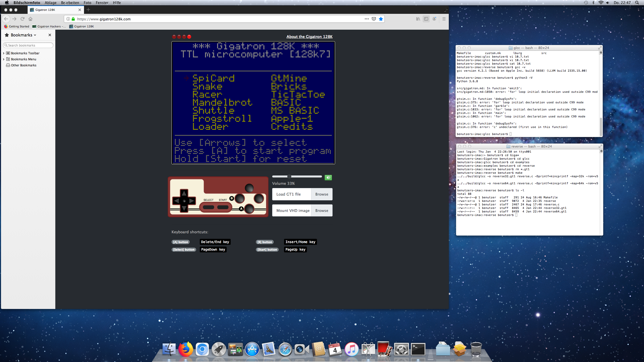644x362 pixels.
Task: Browse for a GT1 file
Action: (322, 194)
